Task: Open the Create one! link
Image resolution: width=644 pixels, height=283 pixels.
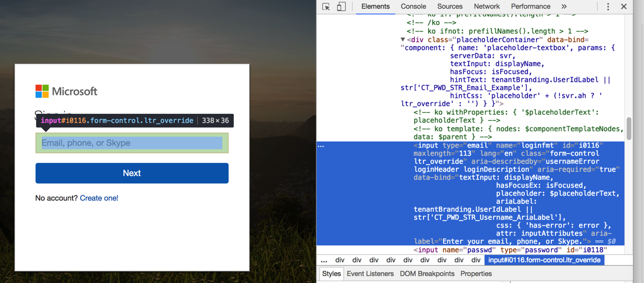Action: coord(99,198)
